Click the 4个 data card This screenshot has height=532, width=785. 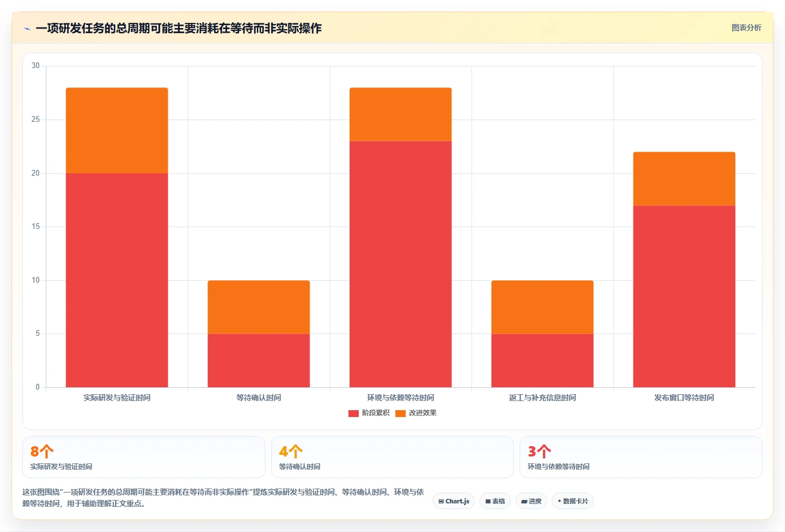tap(392, 457)
